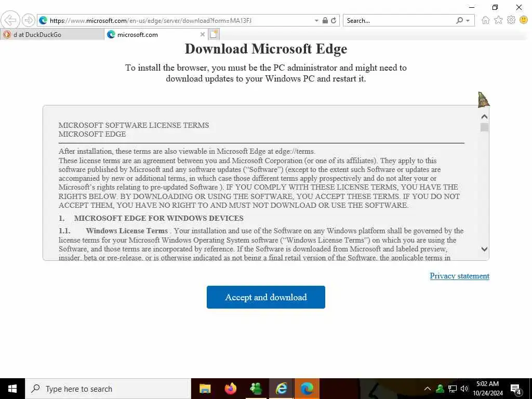Open the green people app on taskbar
Viewport: 532px width, 399px height.
coord(256,389)
